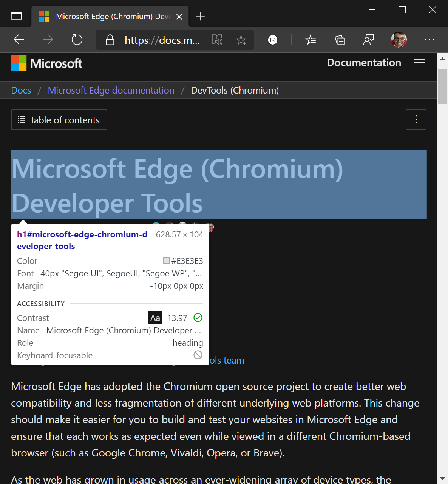Start Read aloud from the address bar
This screenshot has width=448, height=484.
217,40
